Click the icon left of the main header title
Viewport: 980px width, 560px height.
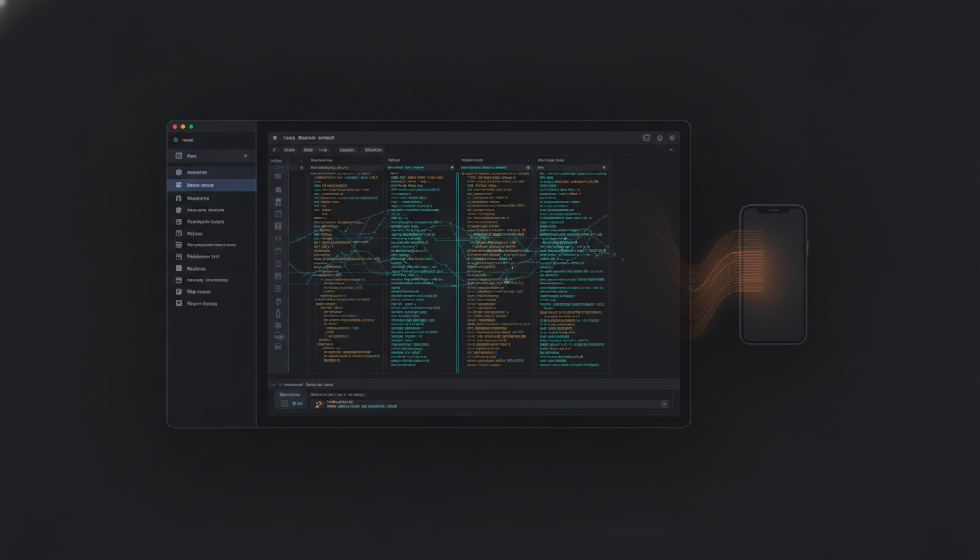[275, 138]
